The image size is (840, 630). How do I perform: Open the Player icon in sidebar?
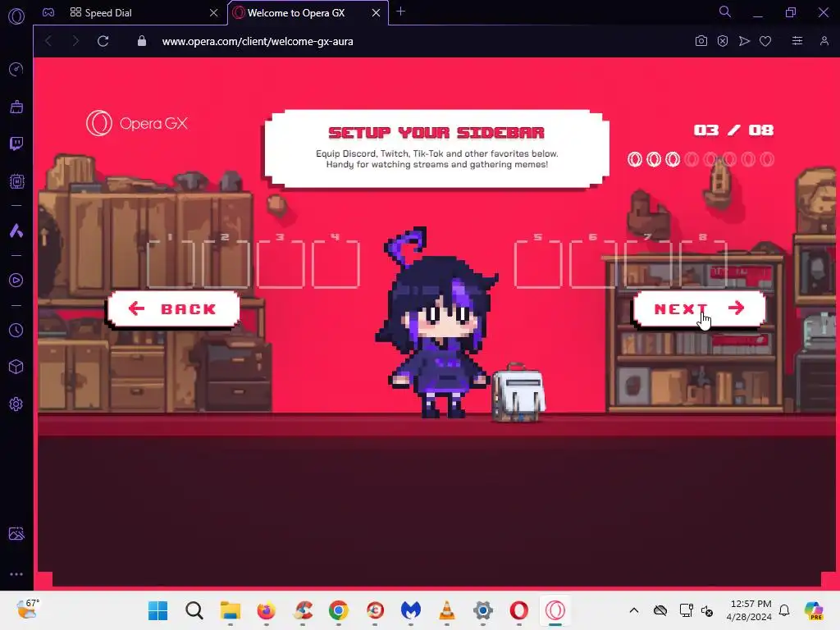click(x=16, y=281)
